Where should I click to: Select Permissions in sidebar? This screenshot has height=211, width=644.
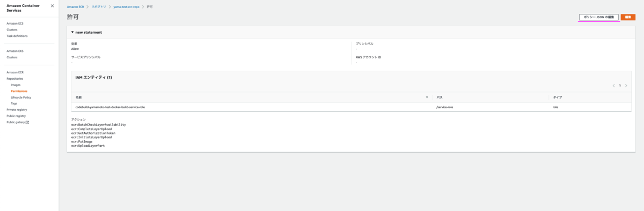click(19, 91)
